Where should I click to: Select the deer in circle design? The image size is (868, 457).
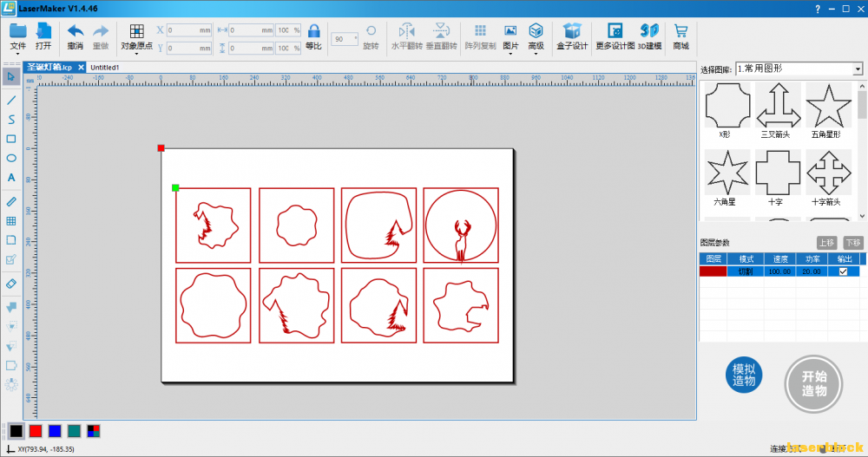tap(461, 225)
